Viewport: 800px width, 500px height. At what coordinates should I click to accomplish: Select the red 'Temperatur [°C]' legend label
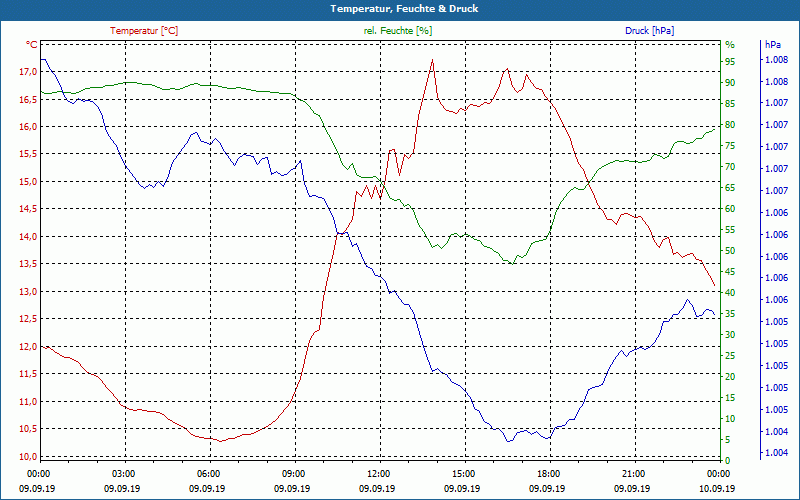(x=144, y=31)
